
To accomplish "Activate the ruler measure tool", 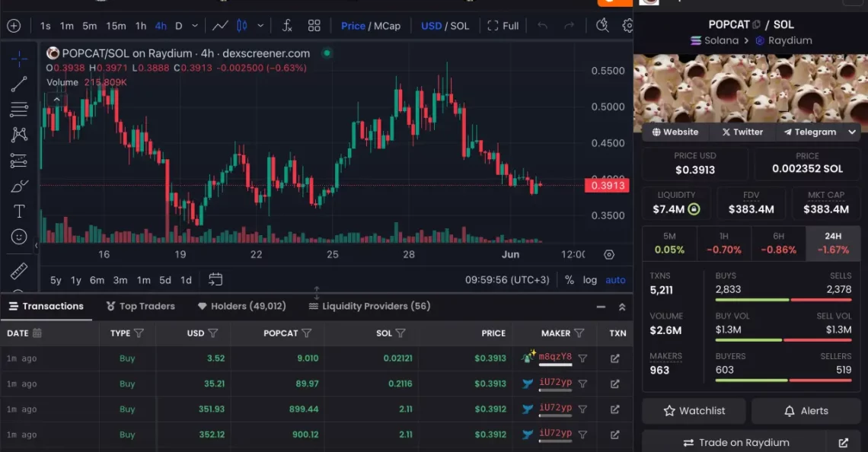I will pos(19,271).
